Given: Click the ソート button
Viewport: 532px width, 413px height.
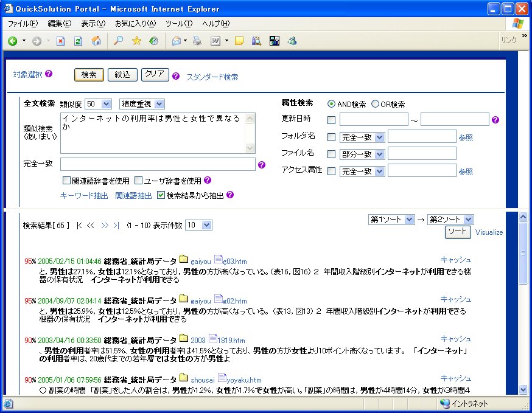Looking at the screenshot, I should 458,232.
